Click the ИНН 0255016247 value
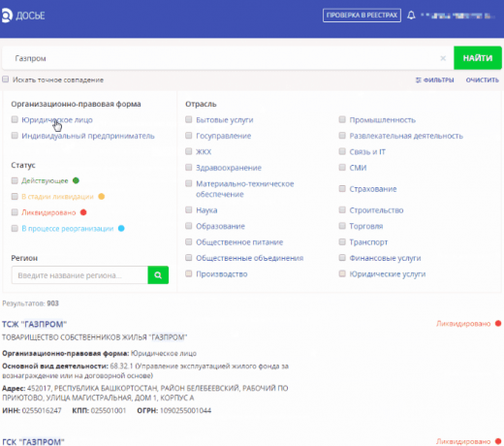The image size is (504, 446). pos(42,410)
